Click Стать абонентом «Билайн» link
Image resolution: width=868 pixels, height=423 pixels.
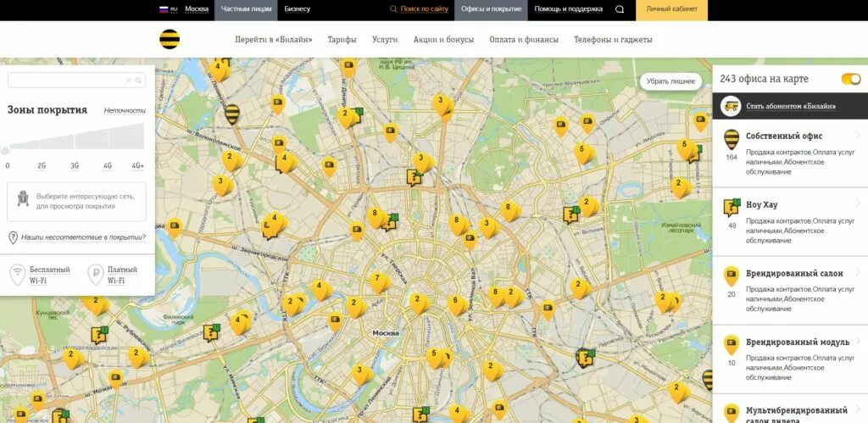click(x=791, y=106)
